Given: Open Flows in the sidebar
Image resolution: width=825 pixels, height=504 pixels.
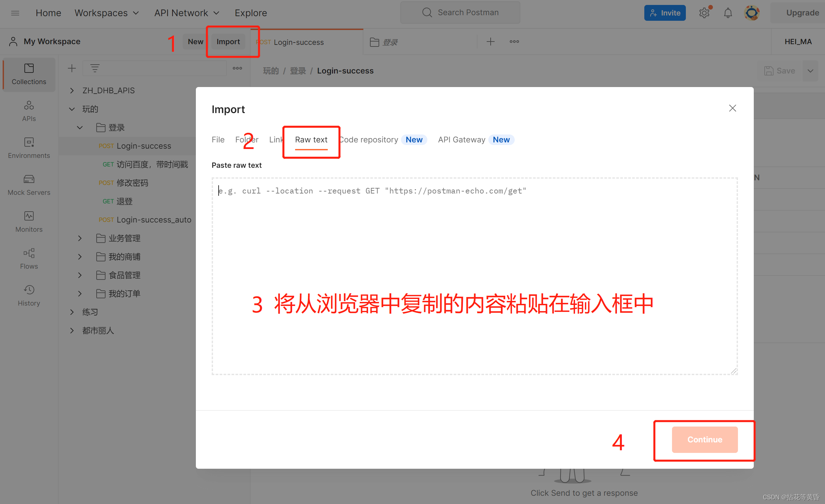Looking at the screenshot, I should click(29, 259).
